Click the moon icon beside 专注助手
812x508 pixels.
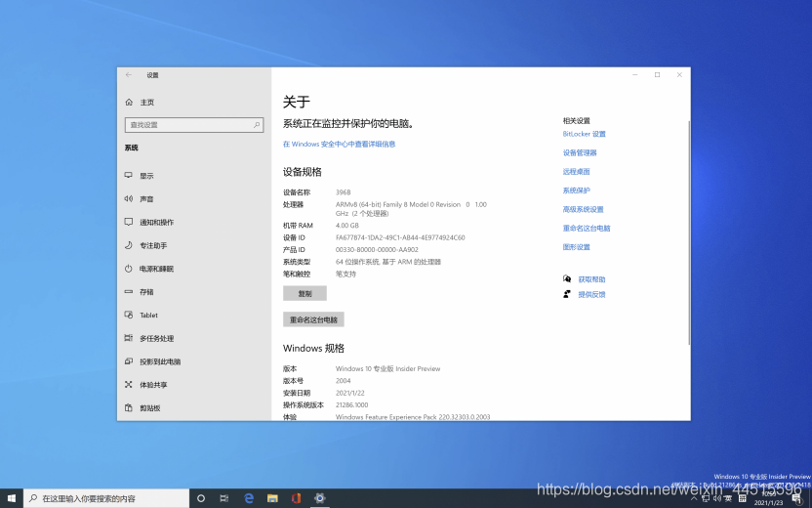[x=129, y=245]
